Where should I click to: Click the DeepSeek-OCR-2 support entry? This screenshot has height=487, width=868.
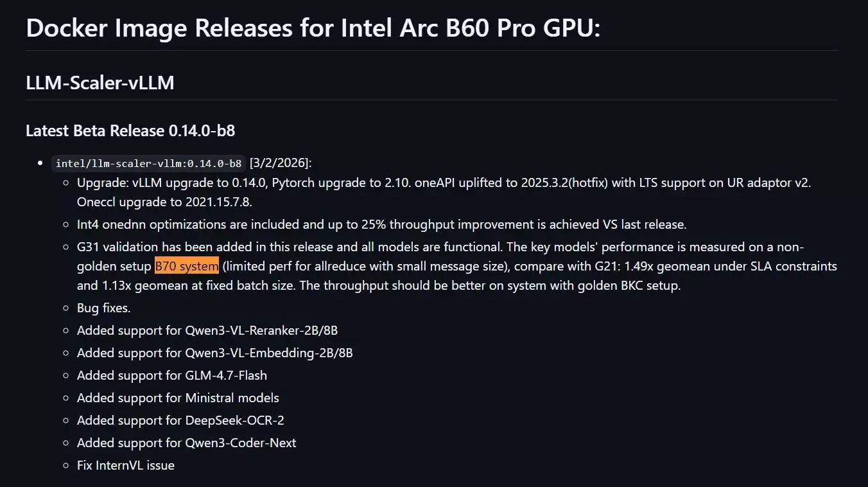(x=180, y=420)
